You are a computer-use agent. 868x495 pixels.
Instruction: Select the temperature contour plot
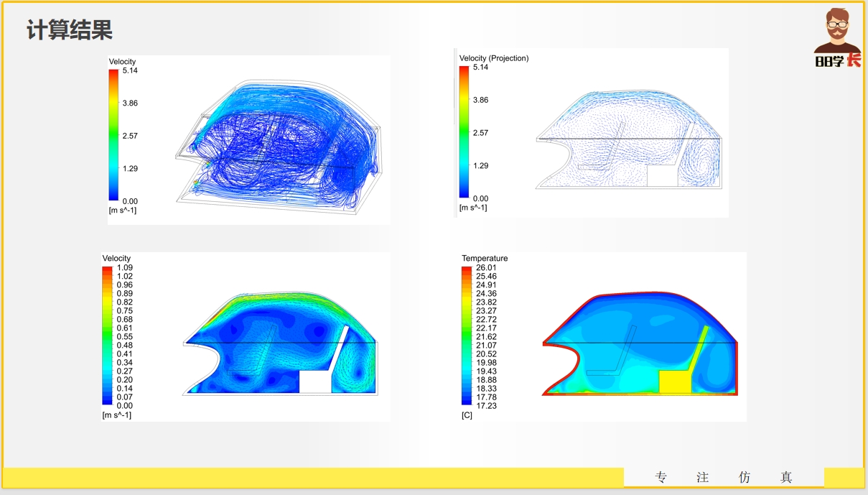[x=639, y=343]
